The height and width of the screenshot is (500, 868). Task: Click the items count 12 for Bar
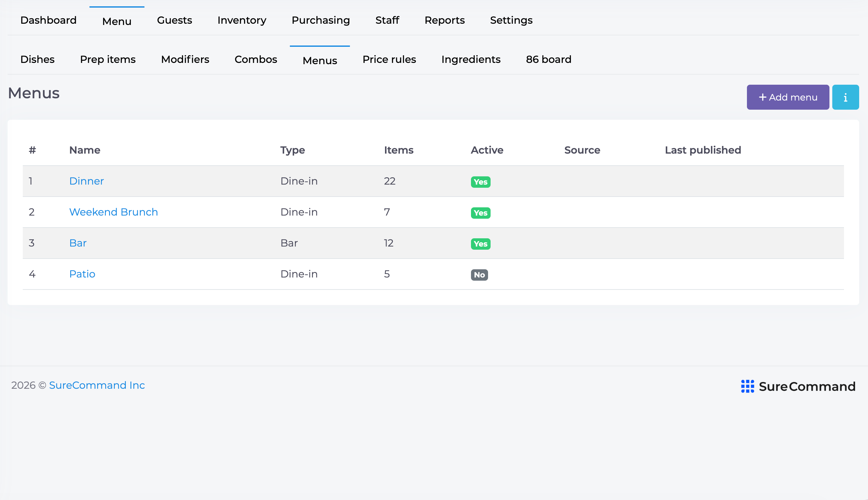389,243
